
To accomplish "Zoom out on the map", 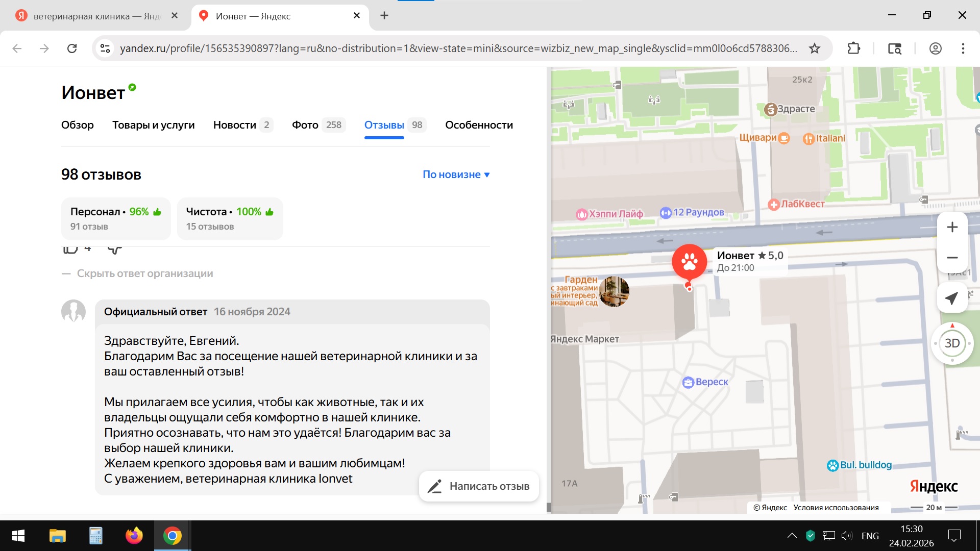I will pos(952,258).
